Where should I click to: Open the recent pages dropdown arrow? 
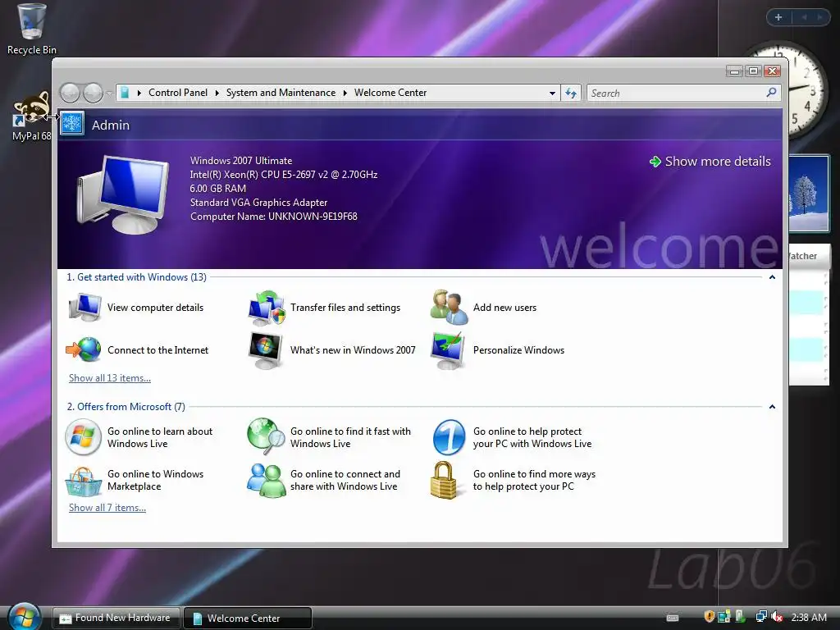(x=109, y=94)
